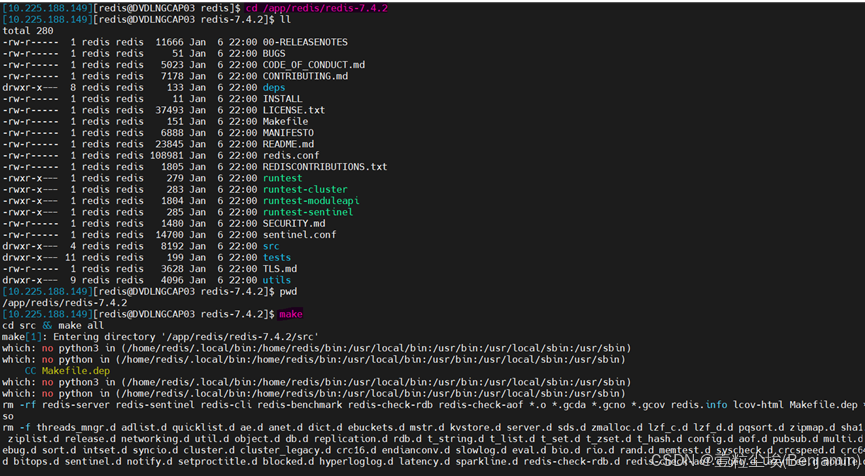The image size is (865, 476).
Task: Select CODE_OF_CONDUCT.md in the listing
Action: coord(313,65)
